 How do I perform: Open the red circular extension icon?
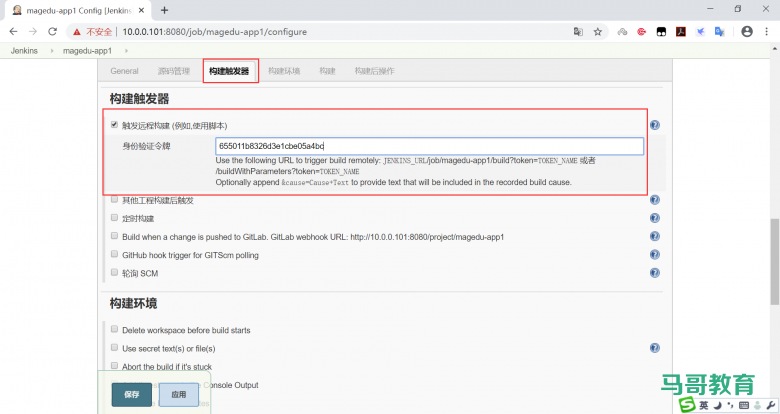[642, 32]
